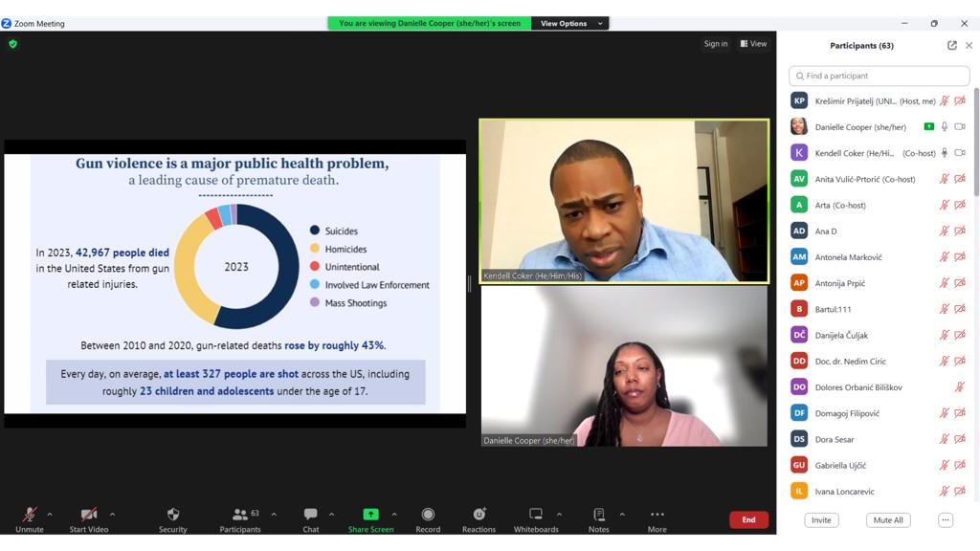The width and height of the screenshot is (980, 551).
Task: Open the More menu in toolbar
Action: click(x=657, y=515)
